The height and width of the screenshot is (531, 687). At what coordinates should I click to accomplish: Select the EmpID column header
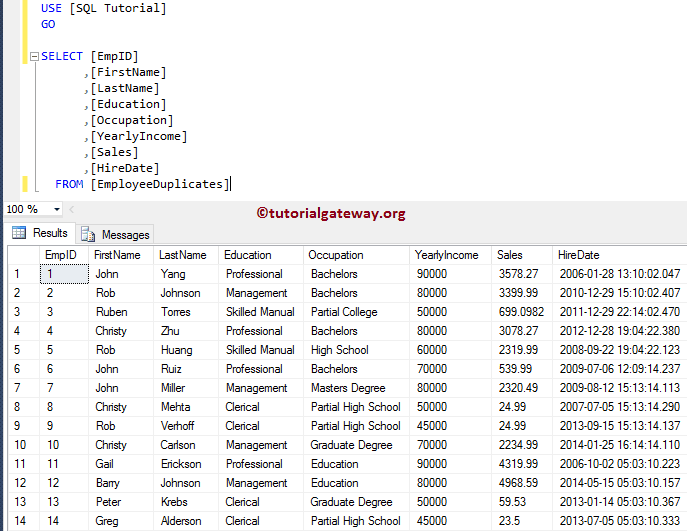[64, 255]
